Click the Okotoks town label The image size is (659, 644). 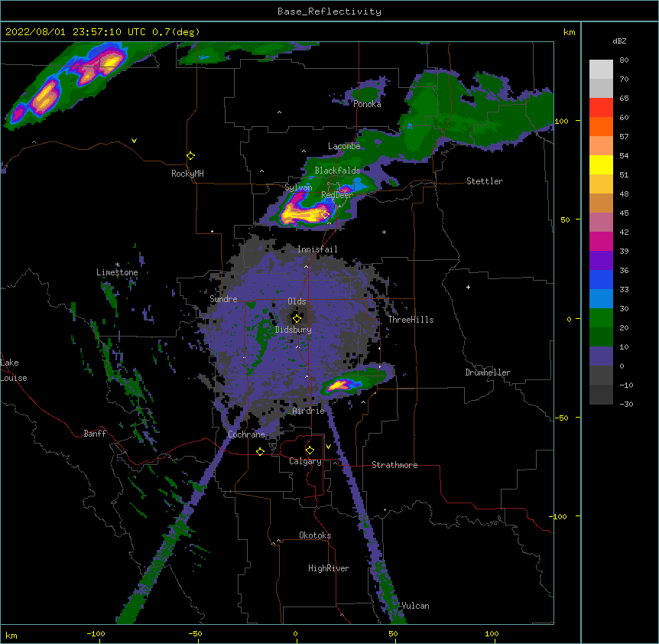tap(315, 535)
